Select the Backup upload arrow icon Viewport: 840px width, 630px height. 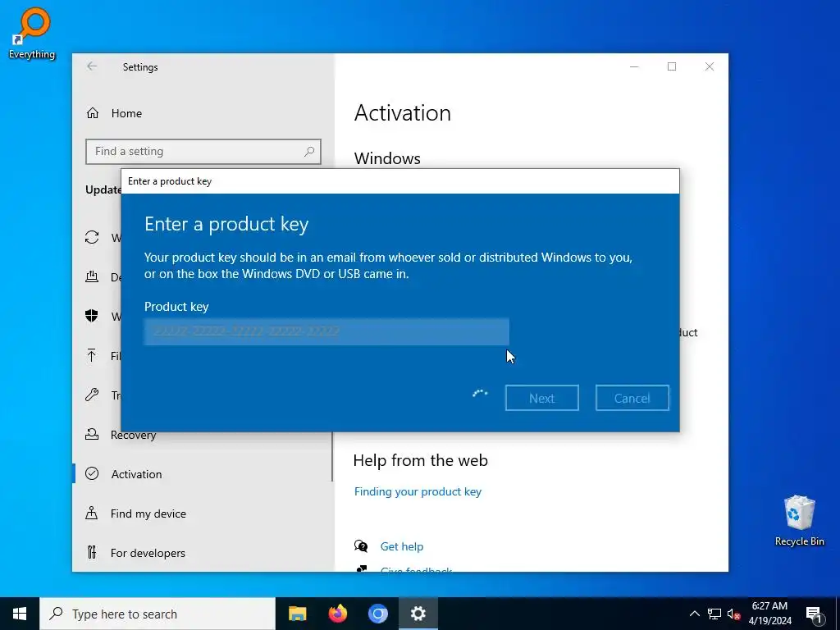[x=92, y=355]
